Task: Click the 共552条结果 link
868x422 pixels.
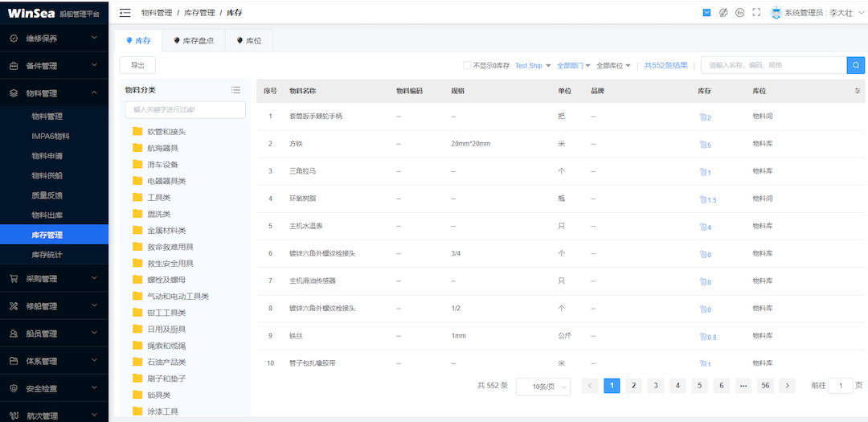Action: (666, 65)
